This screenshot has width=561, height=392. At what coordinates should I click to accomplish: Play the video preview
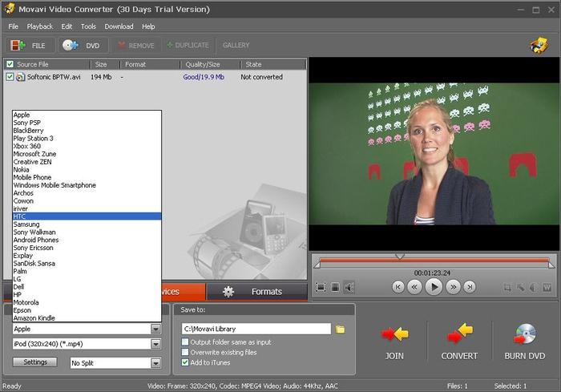[x=434, y=287]
